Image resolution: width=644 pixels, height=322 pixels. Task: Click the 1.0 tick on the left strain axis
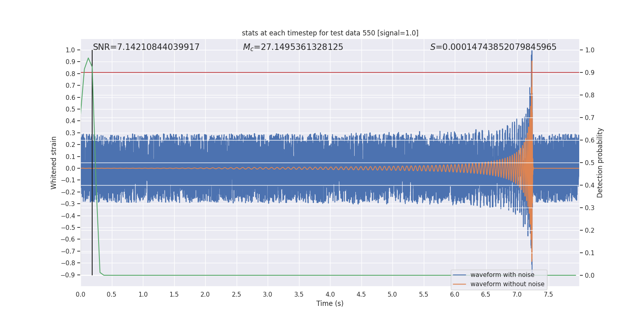(x=70, y=50)
